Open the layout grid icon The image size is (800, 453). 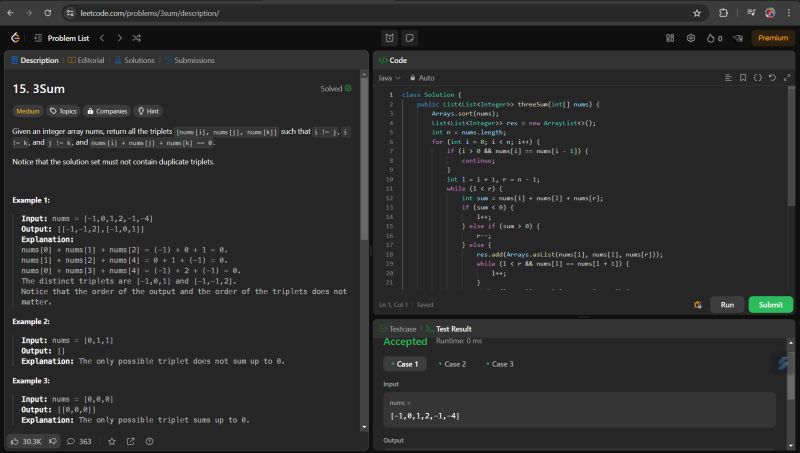point(670,38)
